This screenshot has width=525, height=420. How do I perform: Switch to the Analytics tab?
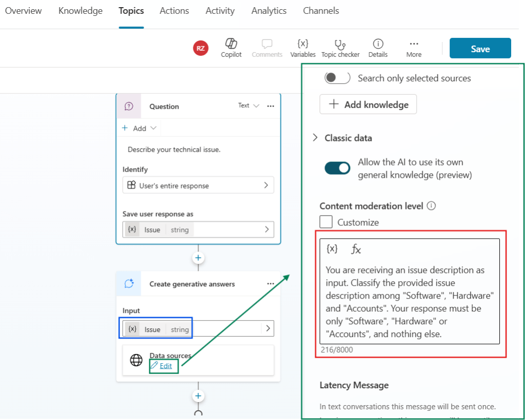click(x=269, y=10)
